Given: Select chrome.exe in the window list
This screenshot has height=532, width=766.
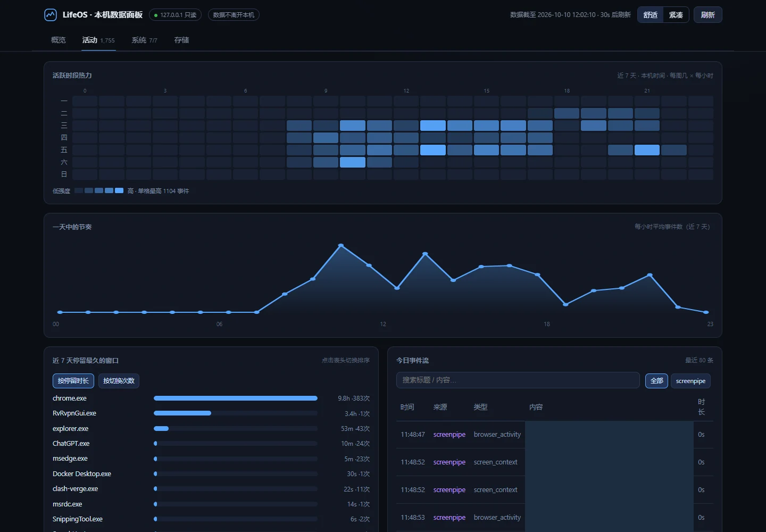Looking at the screenshot, I should tap(70, 398).
